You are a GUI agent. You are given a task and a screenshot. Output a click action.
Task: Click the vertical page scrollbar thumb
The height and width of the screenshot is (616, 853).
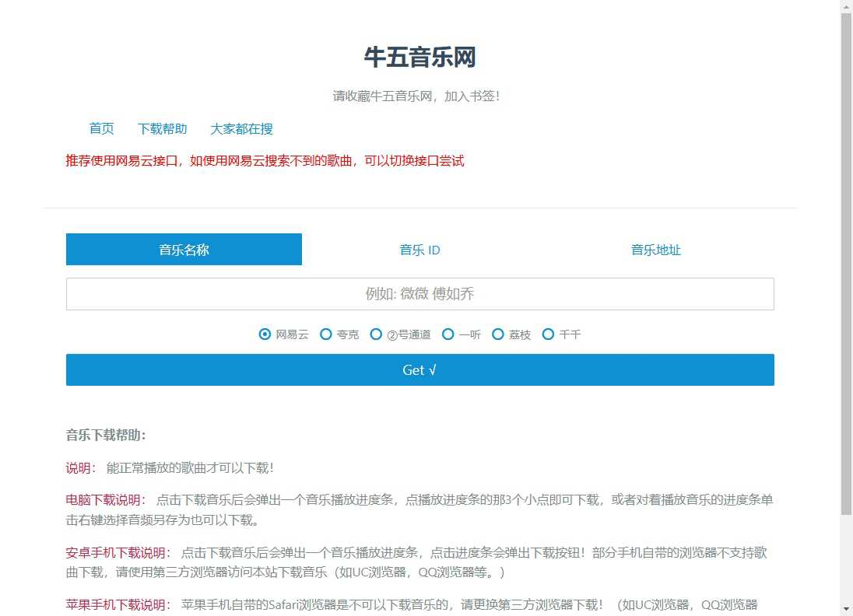(x=846, y=264)
